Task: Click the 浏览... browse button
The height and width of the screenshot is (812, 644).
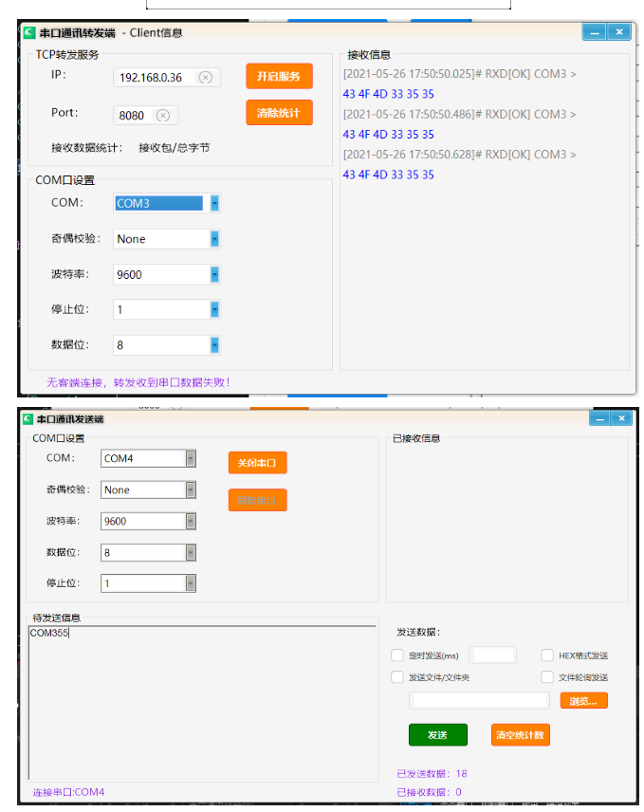Action: [x=583, y=701]
